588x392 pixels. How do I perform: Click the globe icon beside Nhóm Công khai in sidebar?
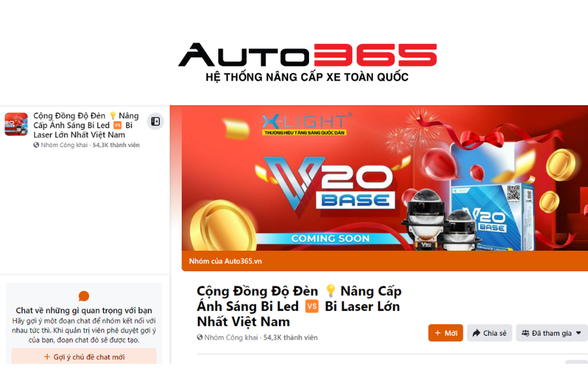tap(36, 145)
